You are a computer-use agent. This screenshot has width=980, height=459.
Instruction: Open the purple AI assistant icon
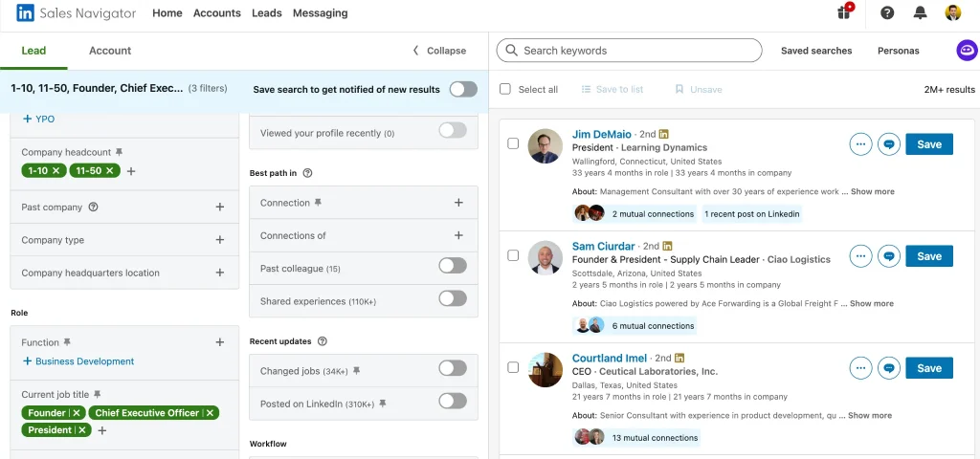[x=967, y=51]
